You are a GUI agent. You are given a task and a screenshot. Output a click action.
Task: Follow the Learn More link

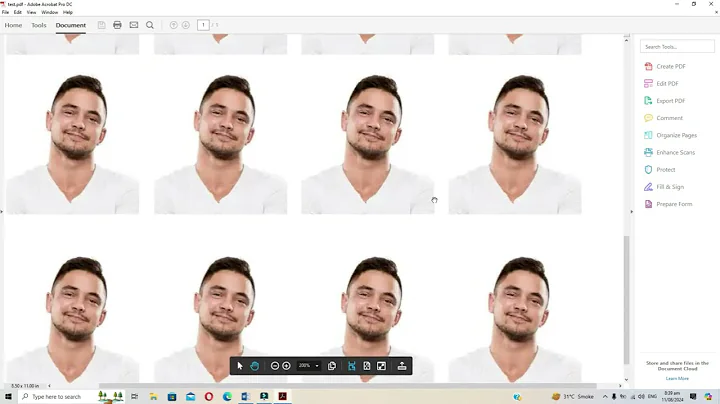tap(677, 378)
